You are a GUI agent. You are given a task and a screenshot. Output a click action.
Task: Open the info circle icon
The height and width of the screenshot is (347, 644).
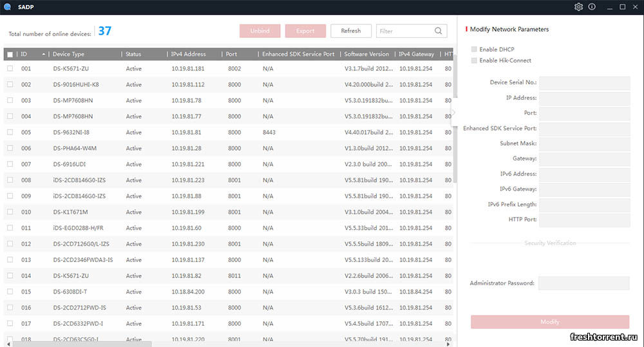point(592,7)
